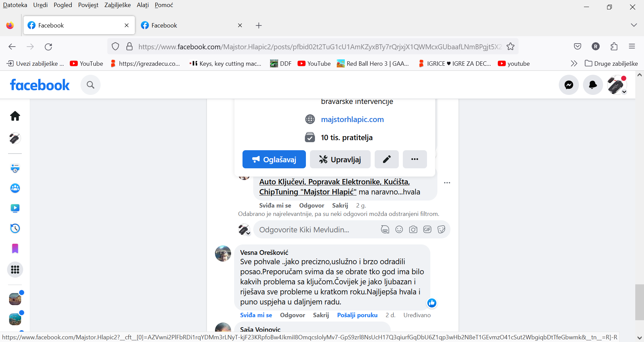Open the Video (Watch) icon in sidebar
The image size is (644, 342).
[x=15, y=208]
